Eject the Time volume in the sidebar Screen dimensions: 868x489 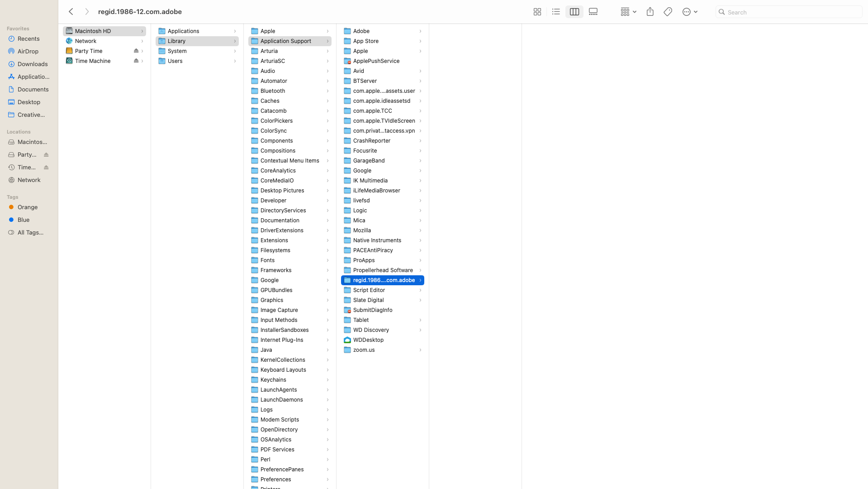click(46, 168)
